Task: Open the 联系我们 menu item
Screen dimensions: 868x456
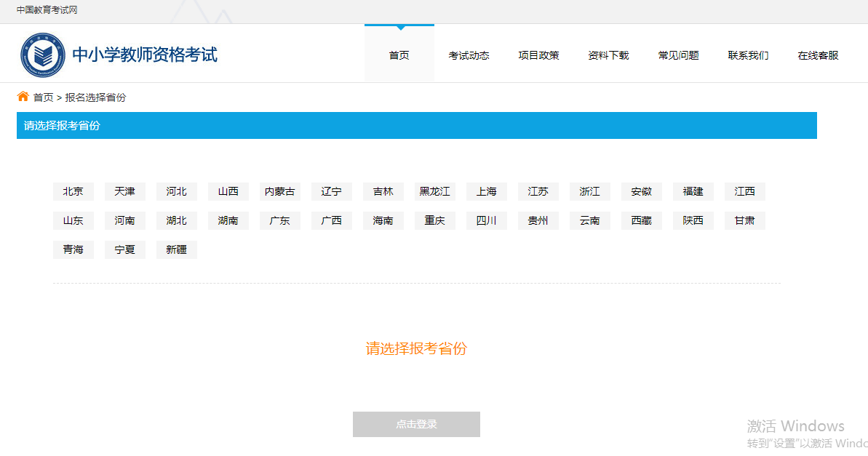Action: [x=748, y=55]
